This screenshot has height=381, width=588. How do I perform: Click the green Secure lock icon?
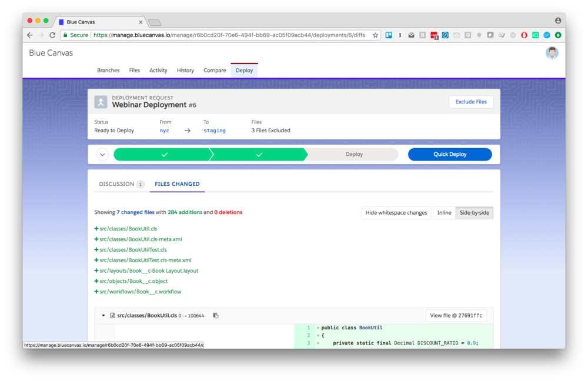pos(65,35)
